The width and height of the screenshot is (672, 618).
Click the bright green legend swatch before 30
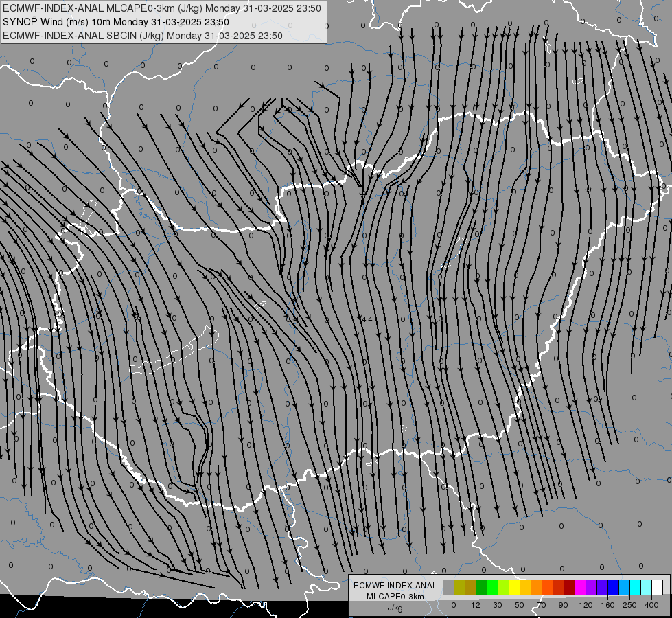492,588
